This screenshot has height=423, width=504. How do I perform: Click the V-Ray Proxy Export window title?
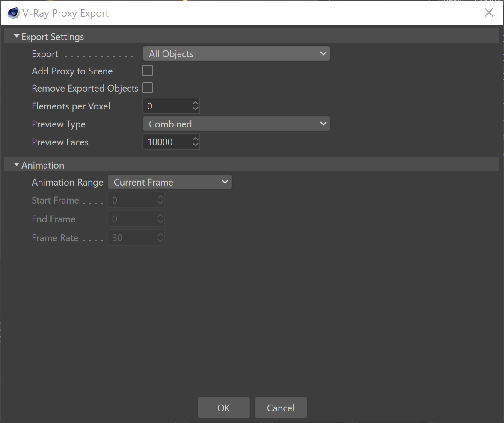click(65, 13)
